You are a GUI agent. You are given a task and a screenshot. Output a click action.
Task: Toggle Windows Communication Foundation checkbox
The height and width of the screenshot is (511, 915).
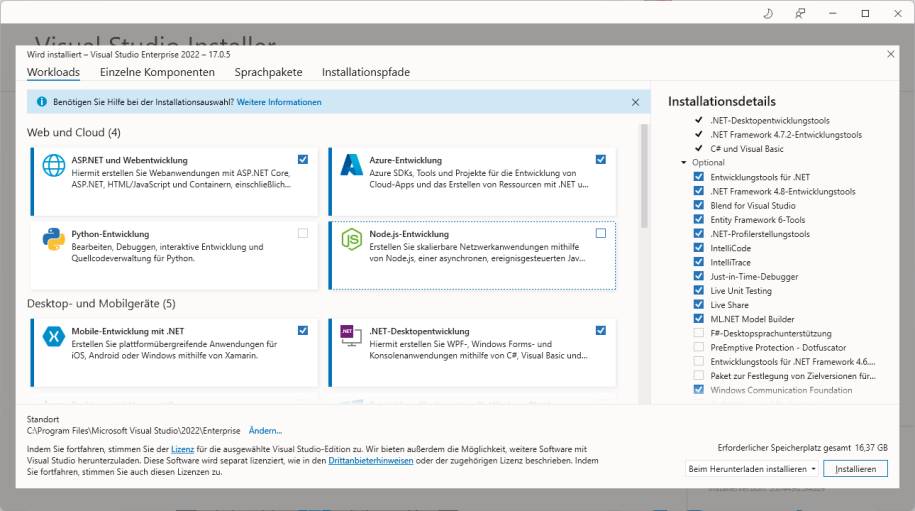699,389
